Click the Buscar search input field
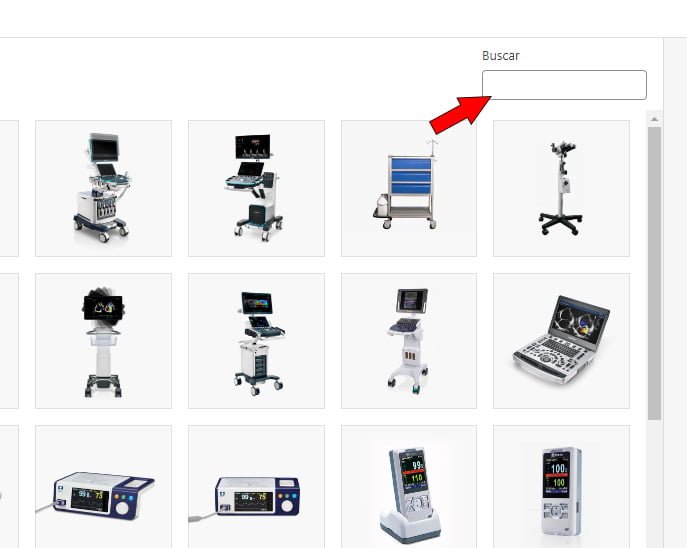 point(564,85)
